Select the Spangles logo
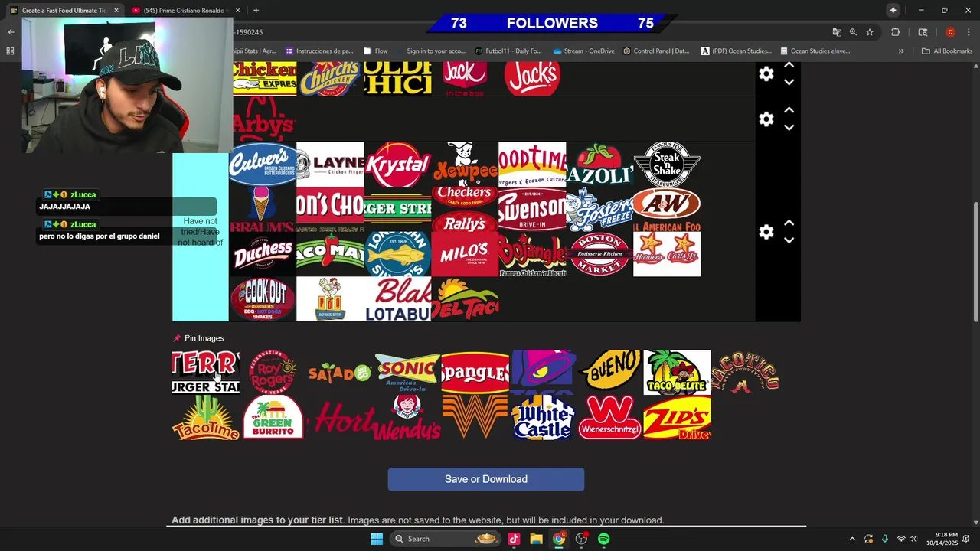This screenshot has width=980, height=551. click(x=475, y=372)
